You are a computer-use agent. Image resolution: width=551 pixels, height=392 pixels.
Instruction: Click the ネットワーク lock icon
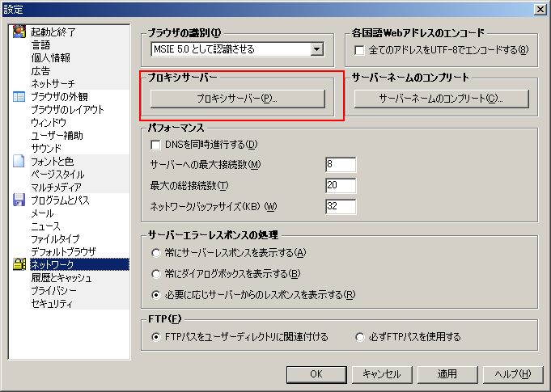click(19, 265)
